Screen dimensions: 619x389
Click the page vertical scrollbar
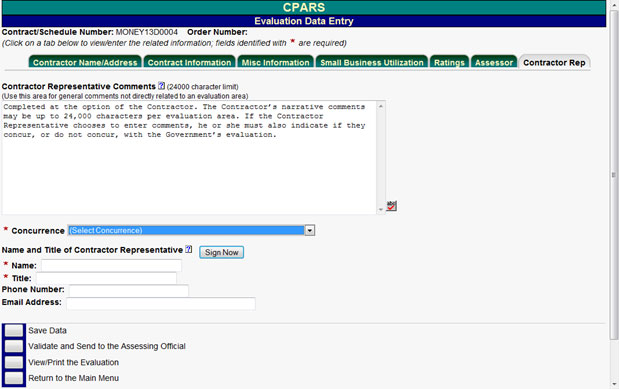tap(613, 175)
